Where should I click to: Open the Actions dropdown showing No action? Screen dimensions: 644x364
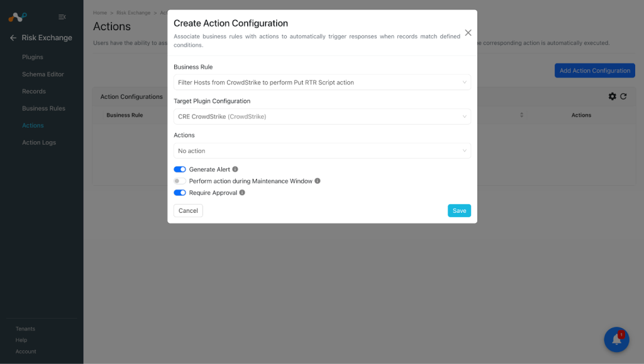pyautogui.click(x=322, y=151)
